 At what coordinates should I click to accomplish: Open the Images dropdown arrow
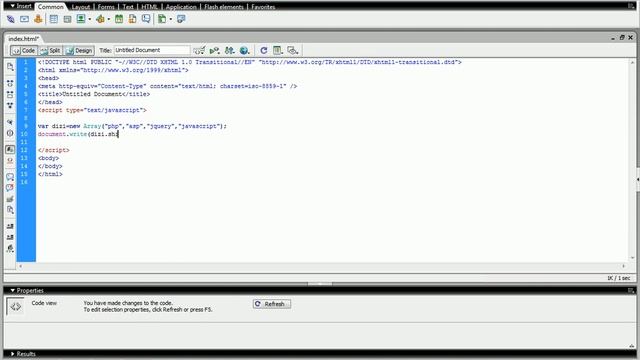pyautogui.click(x=89, y=19)
